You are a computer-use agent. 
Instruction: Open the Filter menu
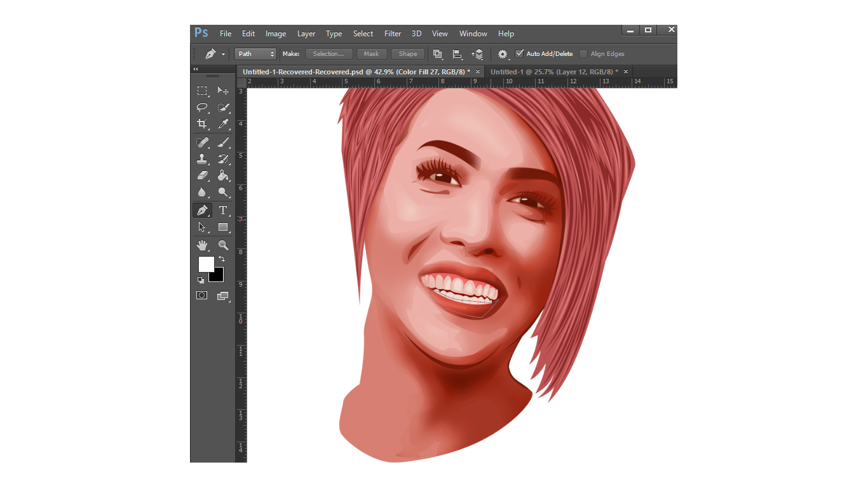click(x=393, y=34)
